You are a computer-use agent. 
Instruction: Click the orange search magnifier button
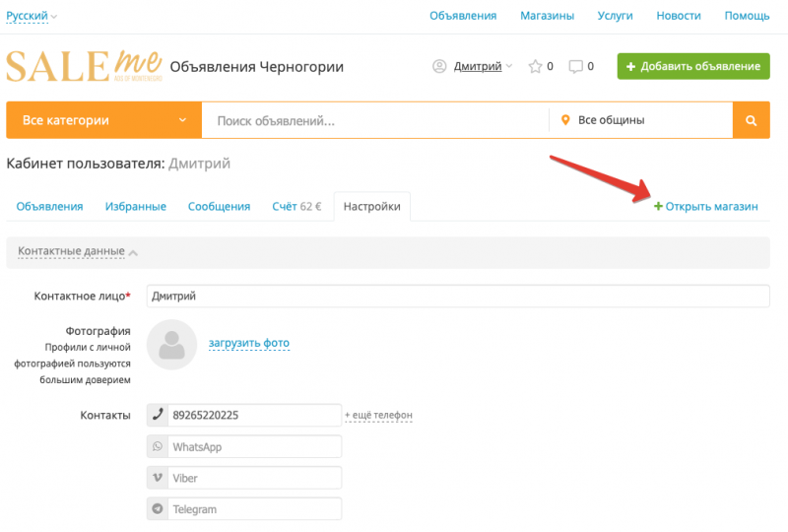point(751,121)
